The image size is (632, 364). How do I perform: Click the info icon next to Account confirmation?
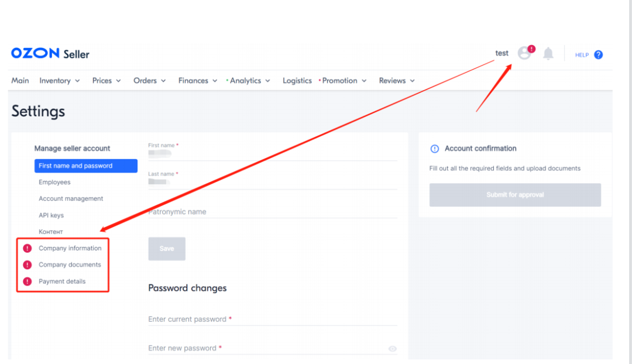434,149
